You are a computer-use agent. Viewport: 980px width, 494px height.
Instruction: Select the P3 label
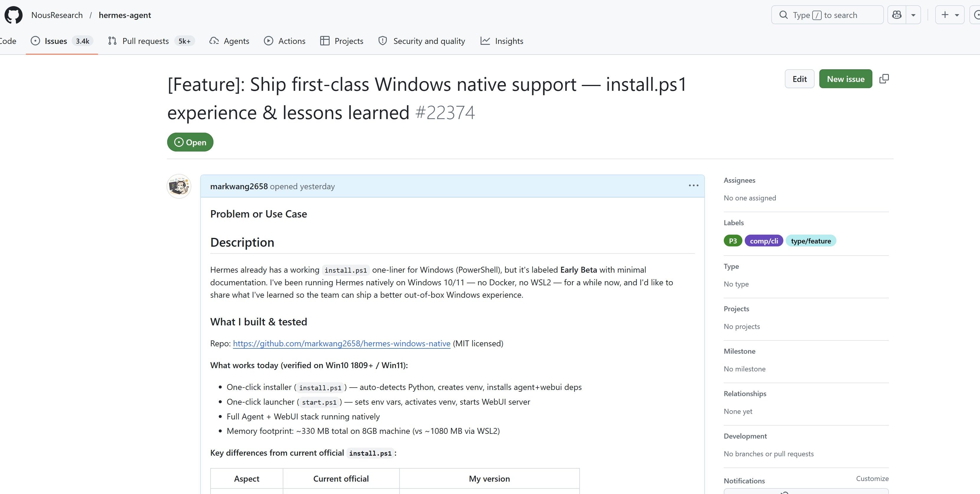[x=733, y=241]
